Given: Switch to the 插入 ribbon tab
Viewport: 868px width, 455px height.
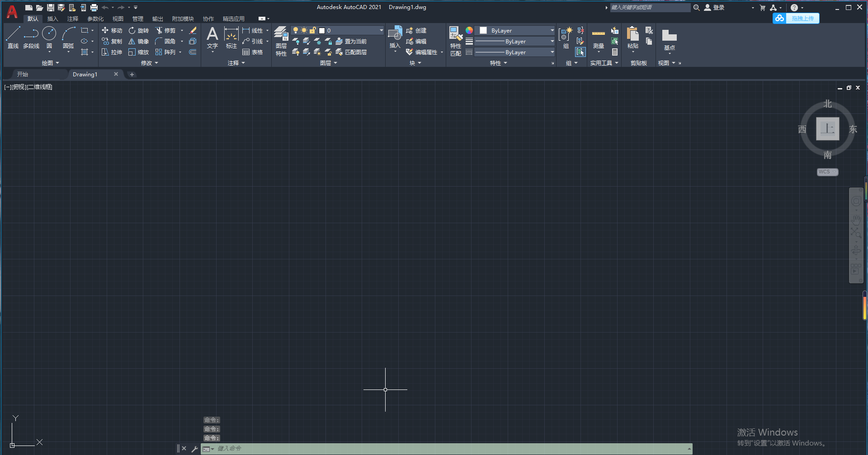Looking at the screenshot, I should point(53,19).
